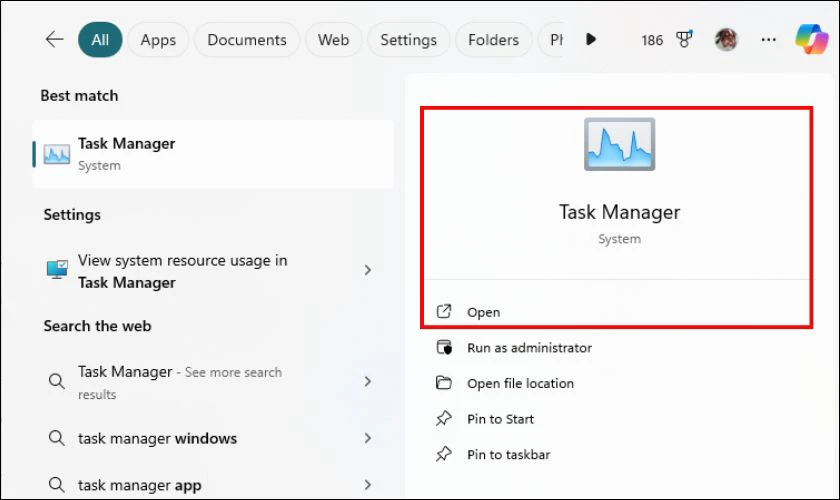Click search icon beside task manager app
The image size is (840, 500).
point(56,484)
